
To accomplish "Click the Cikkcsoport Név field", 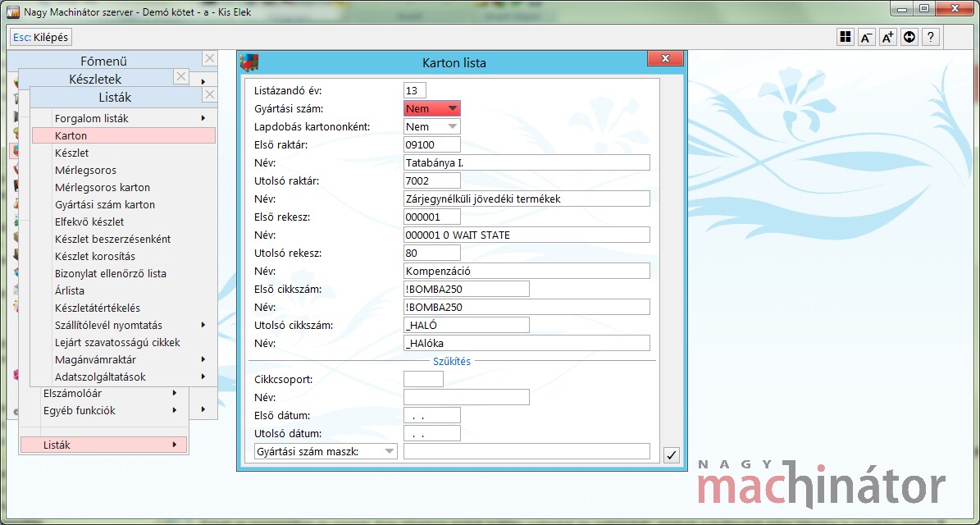I will (x=467, y=397).
